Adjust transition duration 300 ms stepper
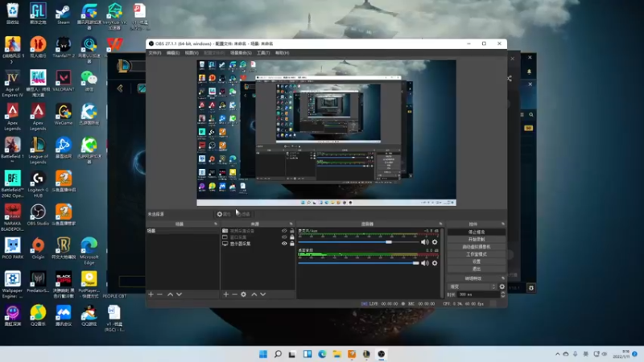Image resolution: width=644 pixels, height=362 pixels. pos(502,294)
